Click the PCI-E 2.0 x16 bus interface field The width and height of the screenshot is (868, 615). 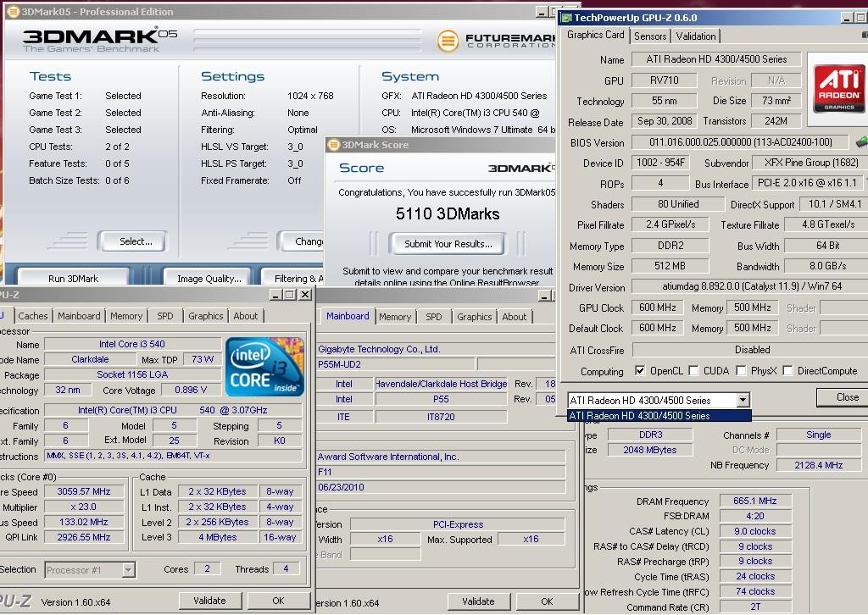[810, 183]
